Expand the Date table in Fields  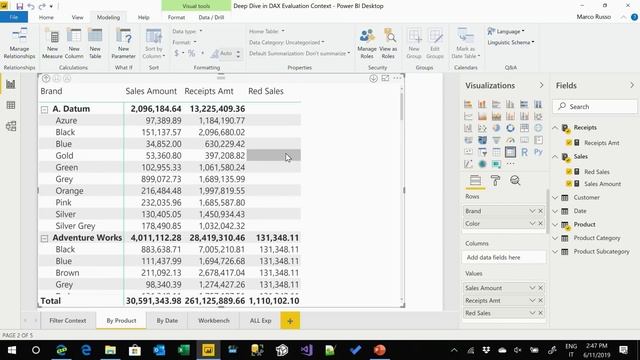[x=555, y=211]
